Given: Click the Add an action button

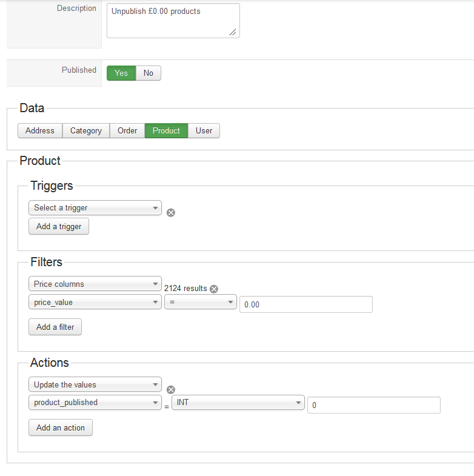Looking at the screenshot, I should [61, 427].
